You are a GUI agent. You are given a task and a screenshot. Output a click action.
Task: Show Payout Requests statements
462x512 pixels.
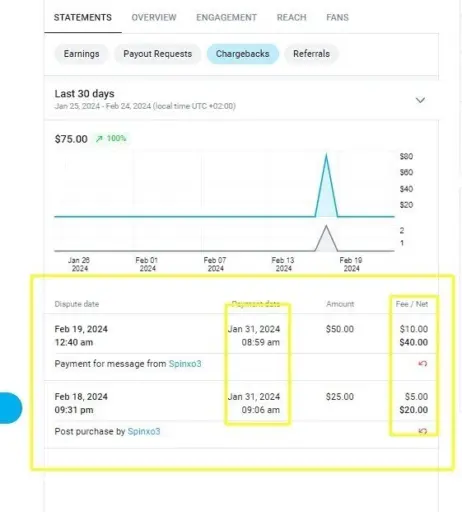tap(157, 54)
